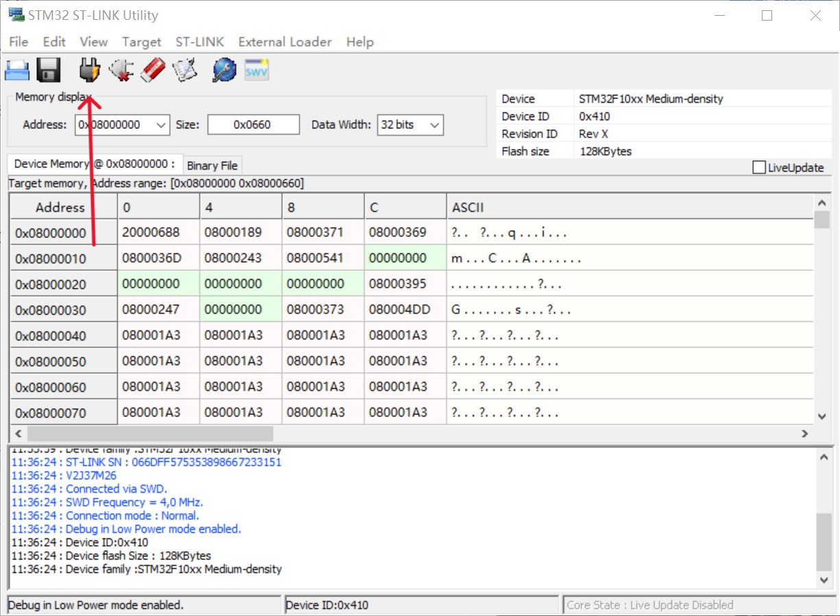Open the Help menu

pyautogui.click(x=360, y=42)
